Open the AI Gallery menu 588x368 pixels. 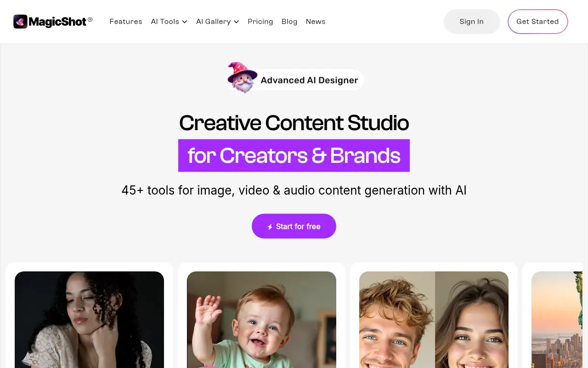click(x=218, y=22)
